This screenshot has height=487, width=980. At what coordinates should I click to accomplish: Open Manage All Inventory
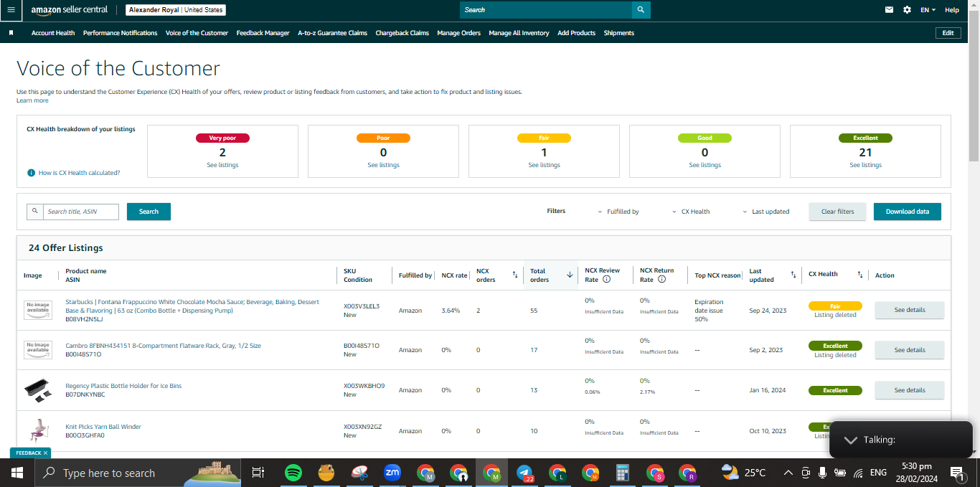pos(519,33)
